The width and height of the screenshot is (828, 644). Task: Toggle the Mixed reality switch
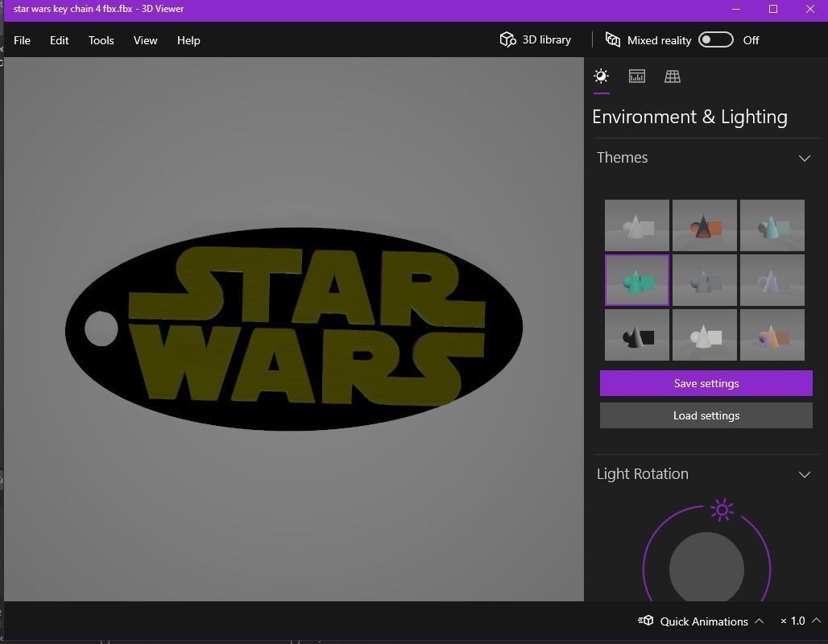715,39
